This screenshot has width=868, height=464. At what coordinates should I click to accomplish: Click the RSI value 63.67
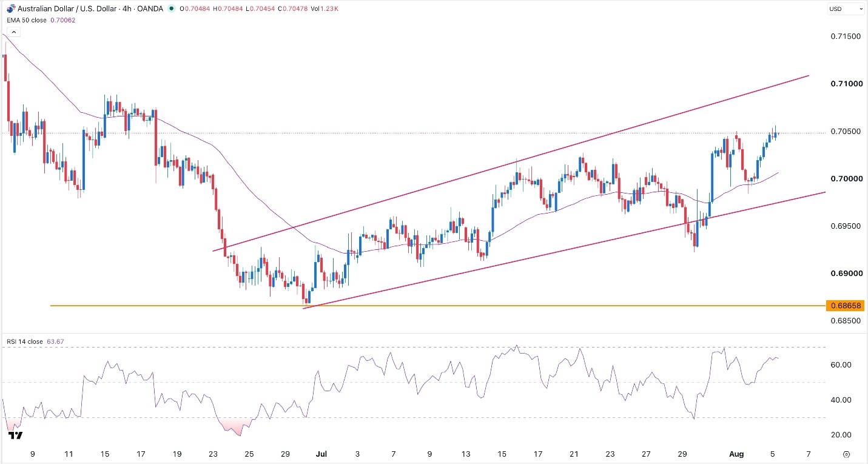[54, 341]
